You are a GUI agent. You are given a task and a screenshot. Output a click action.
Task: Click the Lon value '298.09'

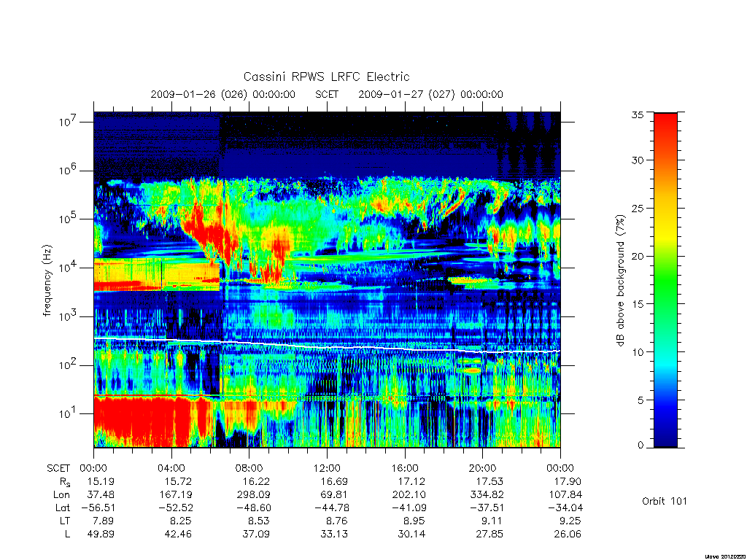pyautogui.click(x=253, y=495)
